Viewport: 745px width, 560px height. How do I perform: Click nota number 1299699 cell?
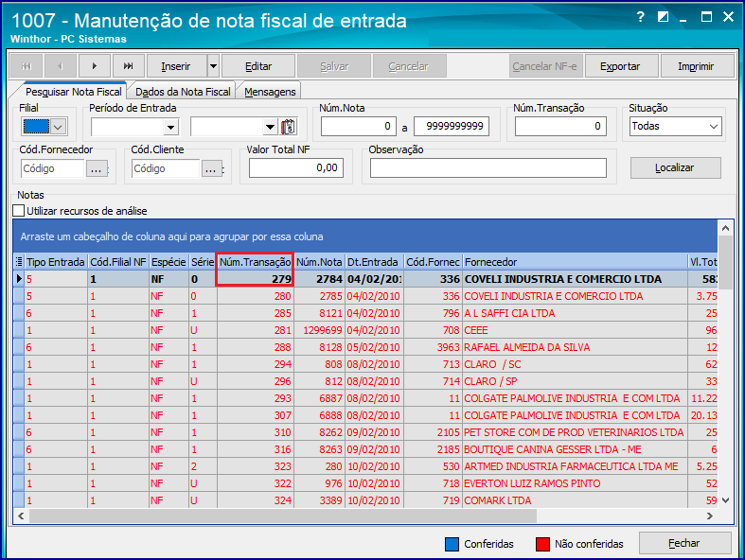[319, 330]
